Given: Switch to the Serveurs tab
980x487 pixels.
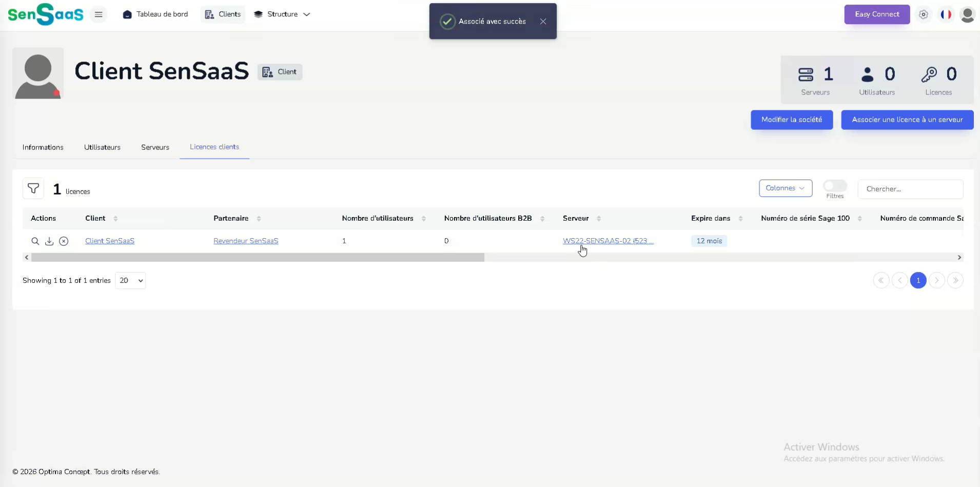Looking at the screenshot, I should 155,148.
